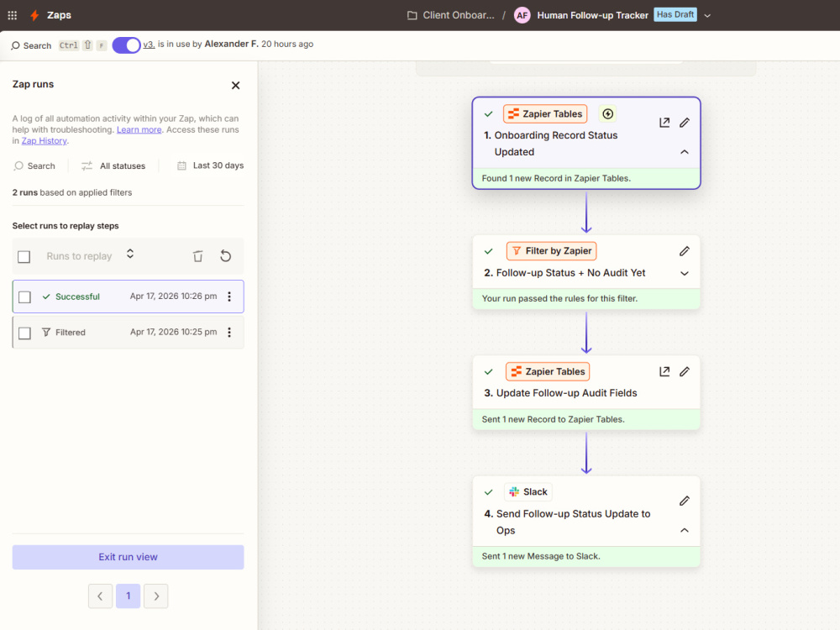The height and width of the screenshot is (630, 840).
Task: Click the Slack app badge in step 4
Action: click(528, 491)
